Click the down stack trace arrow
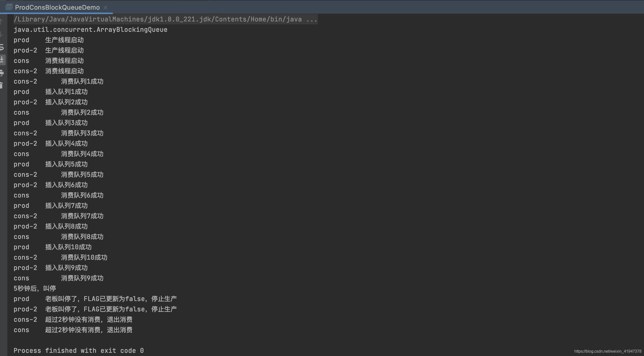The width and height of the screenshot is (644, 356). click(1, 34)
